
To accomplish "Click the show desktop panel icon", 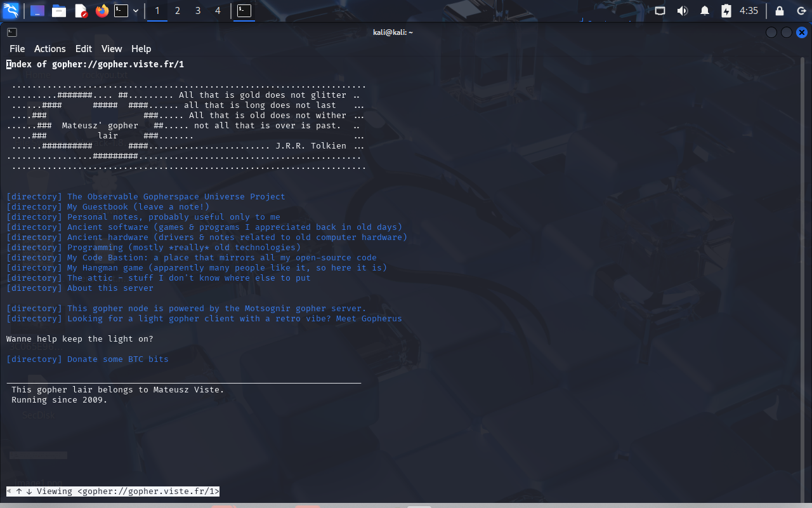I will pos(37,11).
